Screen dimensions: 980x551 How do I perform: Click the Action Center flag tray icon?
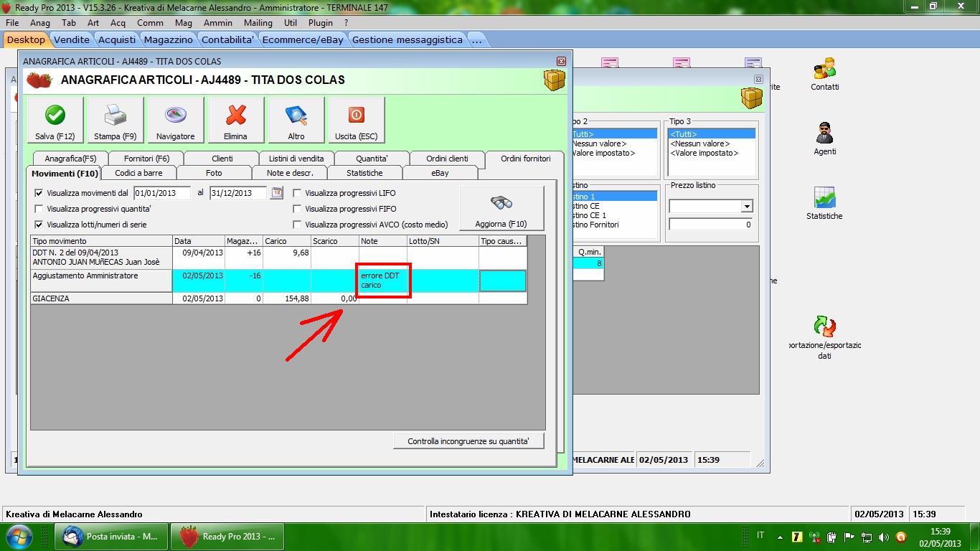[849, 537]
